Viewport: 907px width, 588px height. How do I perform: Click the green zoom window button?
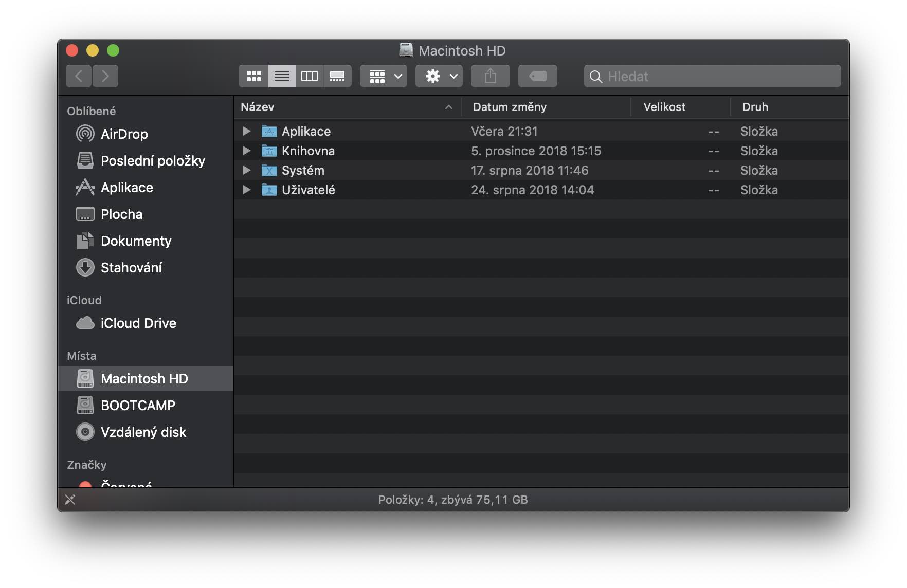pyautogui.click(x=113, y=50)
